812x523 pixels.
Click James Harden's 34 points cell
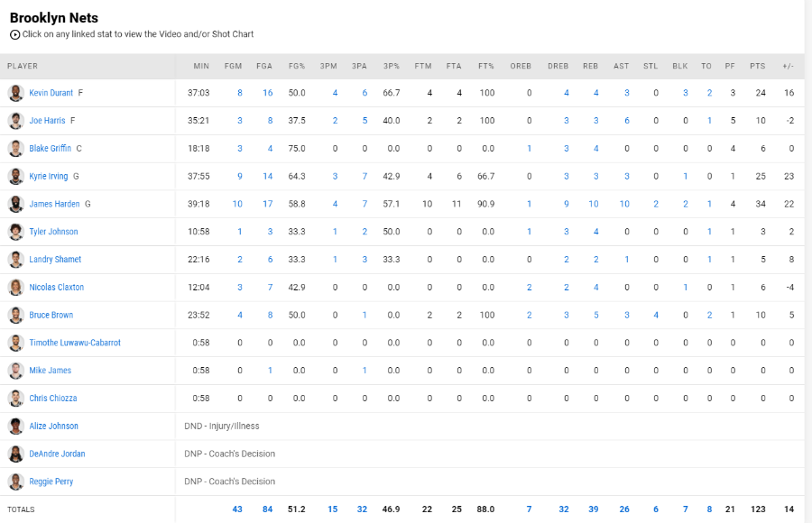[x=761, y=204]
